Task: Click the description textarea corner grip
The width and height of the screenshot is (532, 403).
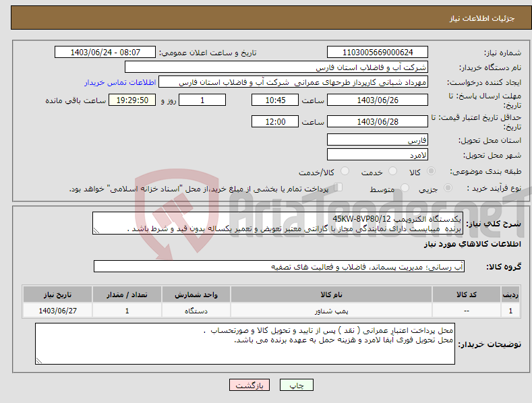Action: click(x=96, y=230)
